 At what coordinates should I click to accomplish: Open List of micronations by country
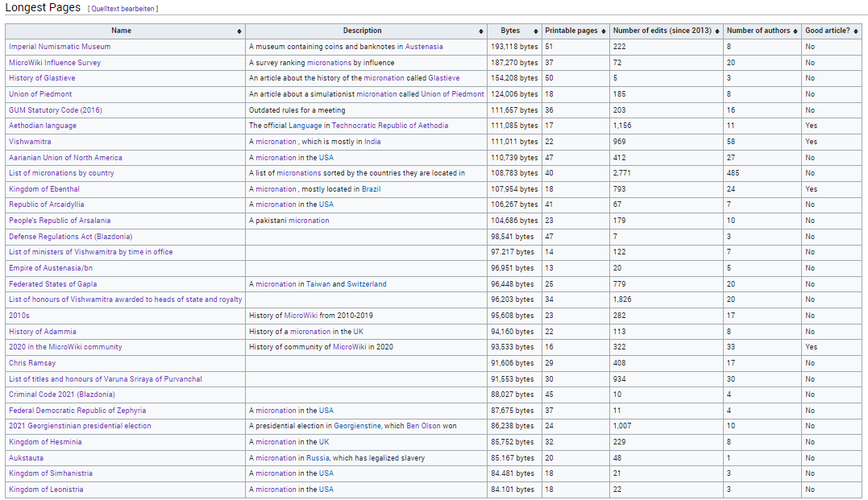61,173
